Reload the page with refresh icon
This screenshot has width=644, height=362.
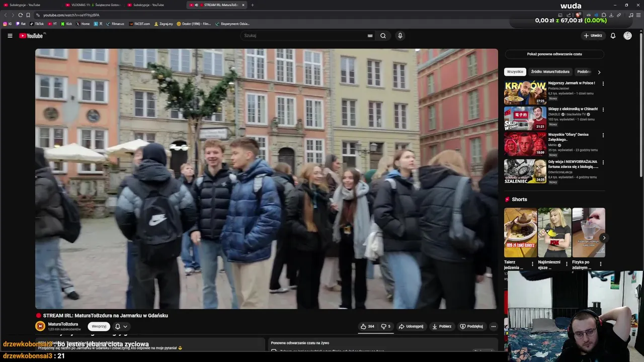coord(20,15)
